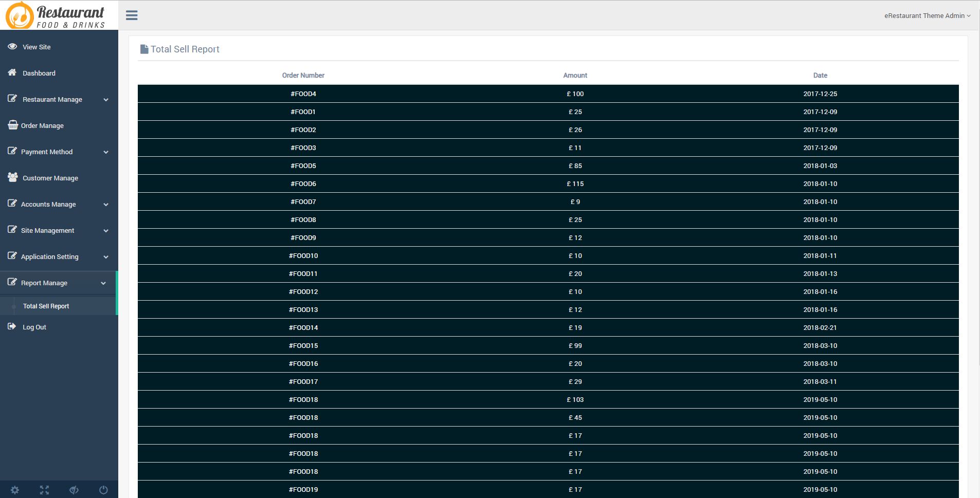Click the Amount column header
The width and height of the screenshot is (980, 498).
(575, 75)
